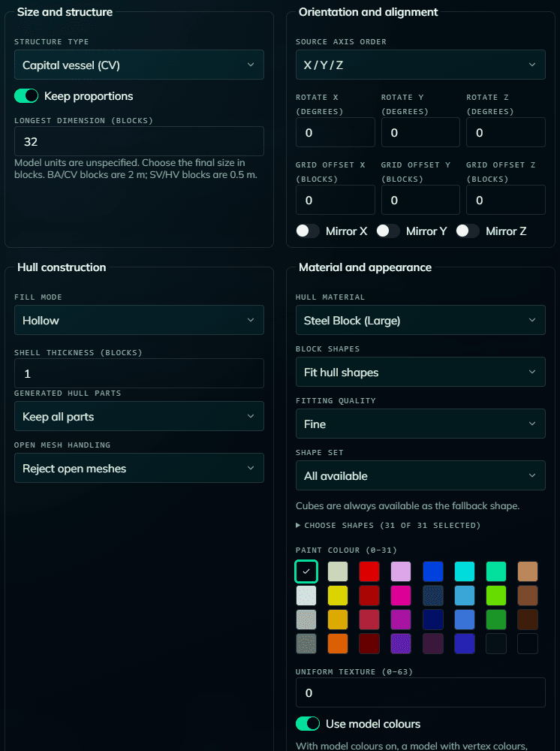Viewport: 560px width, 751px height.
Task: Select the yellow paint colour swatch
Action: click(338, 596)
